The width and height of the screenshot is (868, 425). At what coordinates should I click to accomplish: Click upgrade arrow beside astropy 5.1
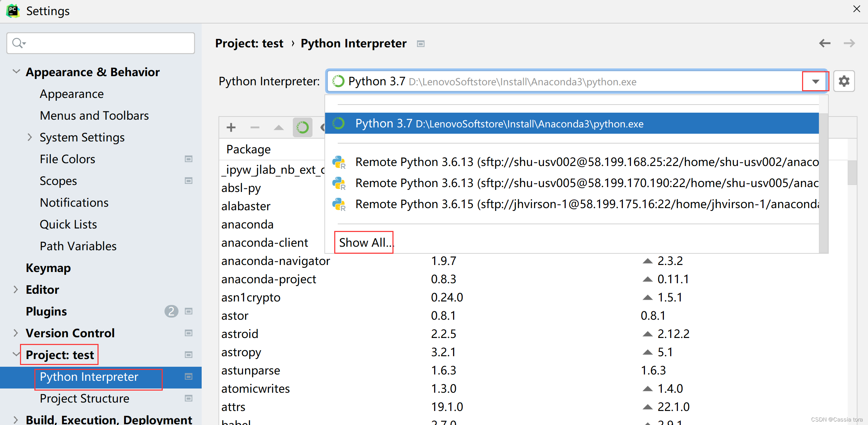point(647,352)
